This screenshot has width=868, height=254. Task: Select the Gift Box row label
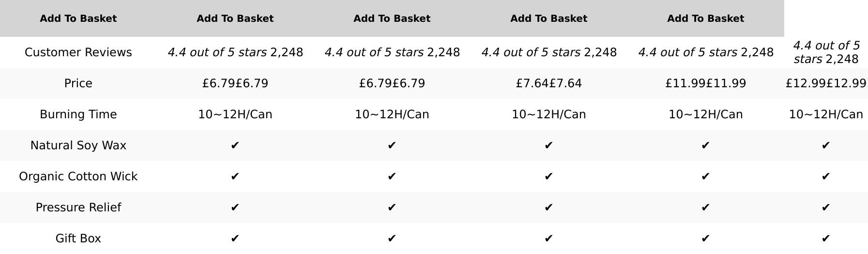click(78, 238)
